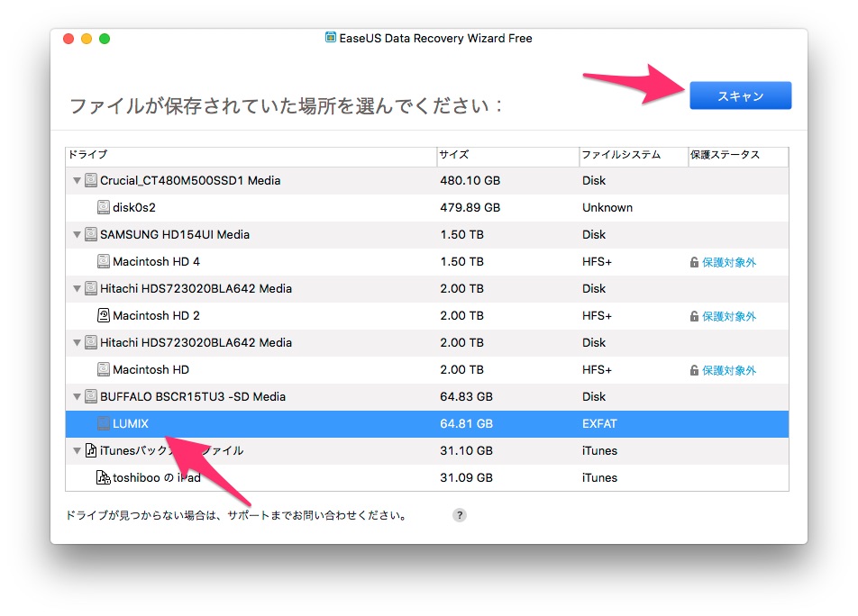Collapse the Crucial_CT480M500SSD1 Media drive
858x616 pixels.
(x=76, y=181)
